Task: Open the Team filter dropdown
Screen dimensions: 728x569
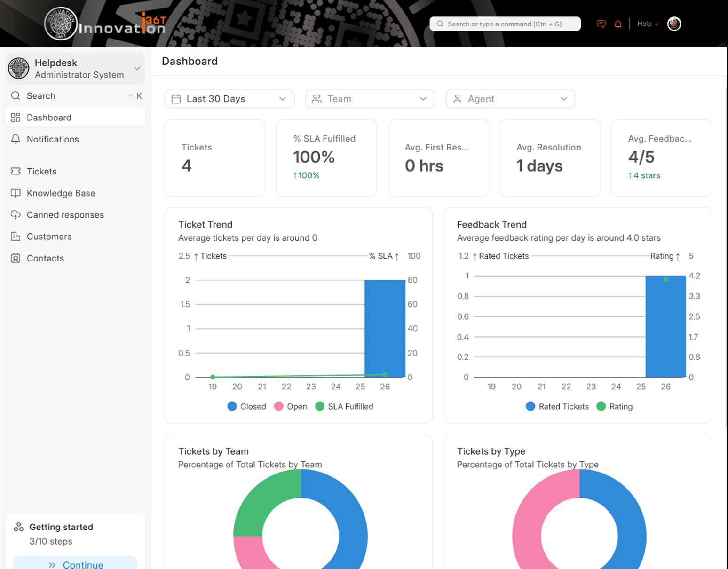Action: tap(370, 99)
